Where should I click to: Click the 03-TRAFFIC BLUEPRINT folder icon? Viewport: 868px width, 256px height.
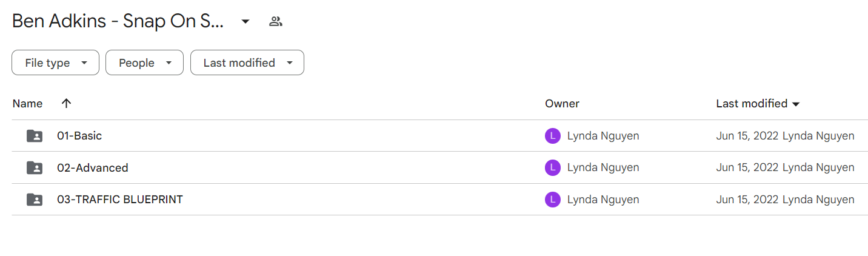coord(35,199)
